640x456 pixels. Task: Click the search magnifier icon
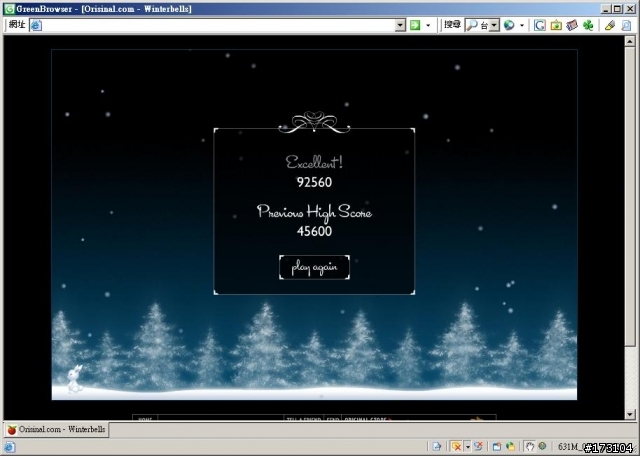tap(471, 25)
